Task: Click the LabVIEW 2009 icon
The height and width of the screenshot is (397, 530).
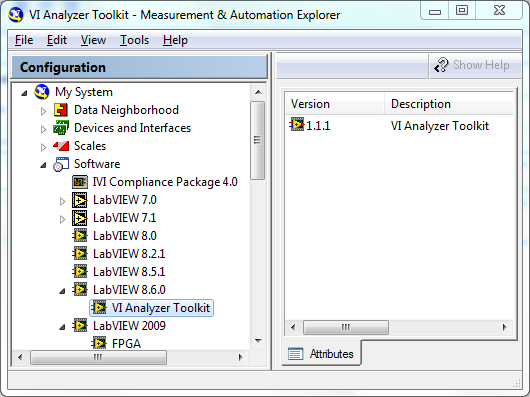Action: coord(80,325)
